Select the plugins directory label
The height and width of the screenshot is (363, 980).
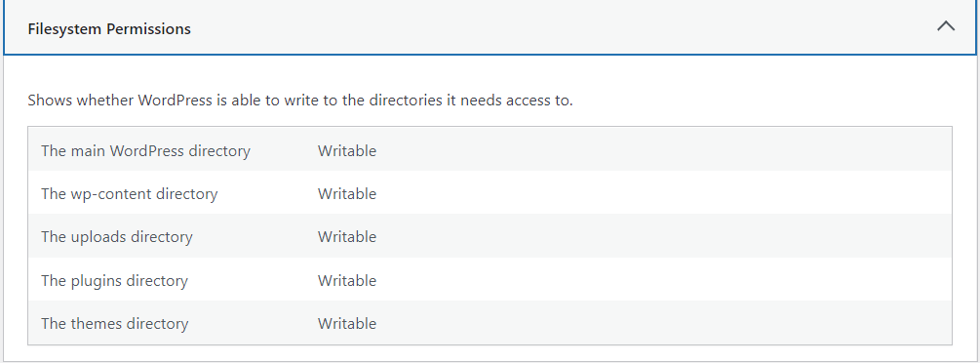pos(114,280)
